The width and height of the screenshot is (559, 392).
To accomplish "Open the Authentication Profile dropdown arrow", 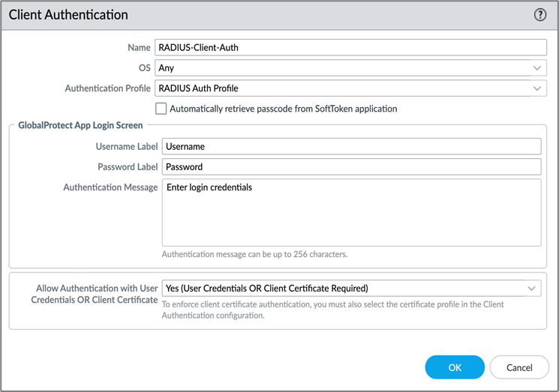I will (537, 88).
